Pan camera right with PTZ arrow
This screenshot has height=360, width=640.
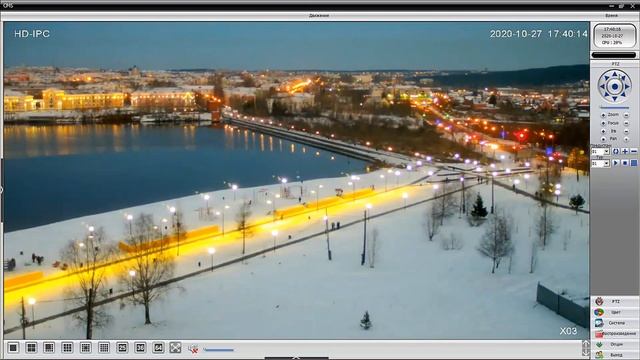pos(628,87)
